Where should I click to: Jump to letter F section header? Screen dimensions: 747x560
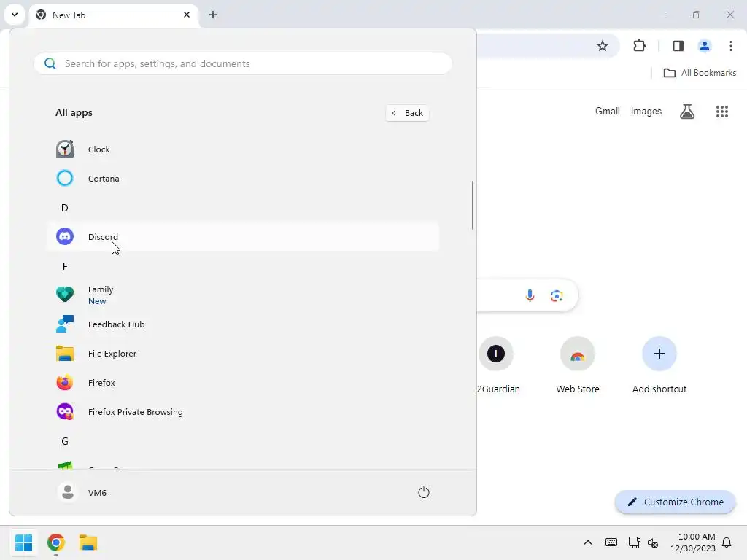coord(65,265)
